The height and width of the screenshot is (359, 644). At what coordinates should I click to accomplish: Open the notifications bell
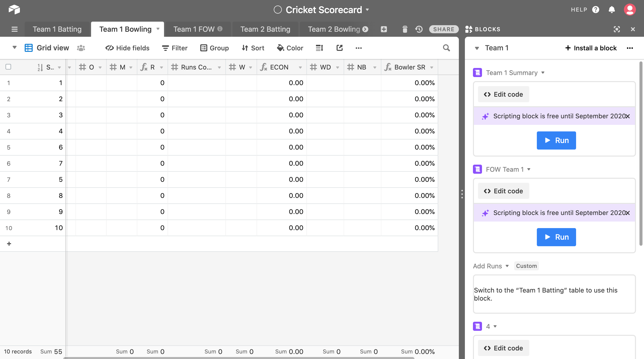pyautogui.click(x=612, y=10)
